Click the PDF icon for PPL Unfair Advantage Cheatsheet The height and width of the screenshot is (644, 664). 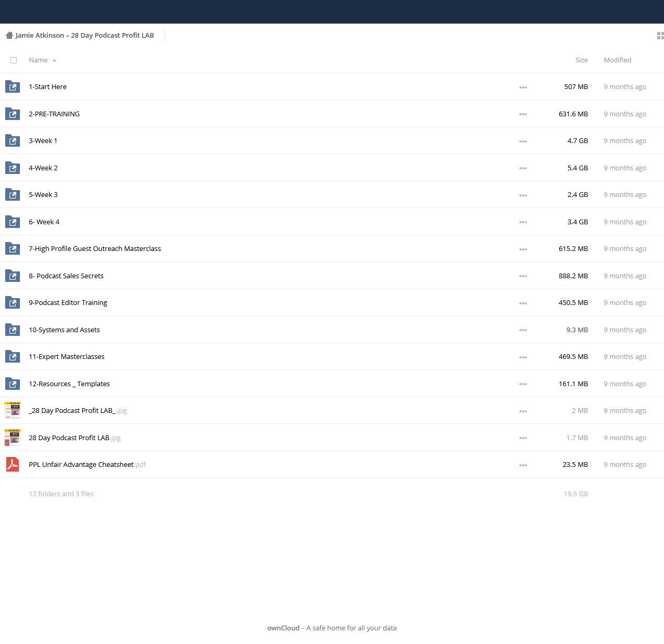point(13,464)
